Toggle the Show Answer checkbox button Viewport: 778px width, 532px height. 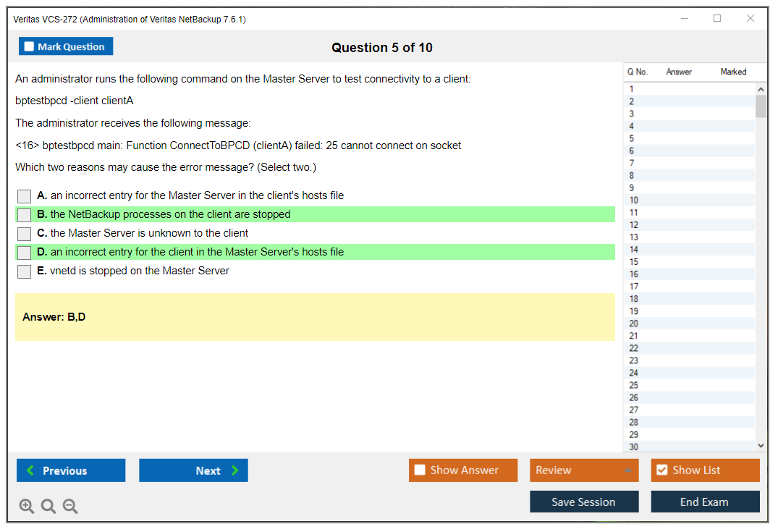tap(463, 470)
